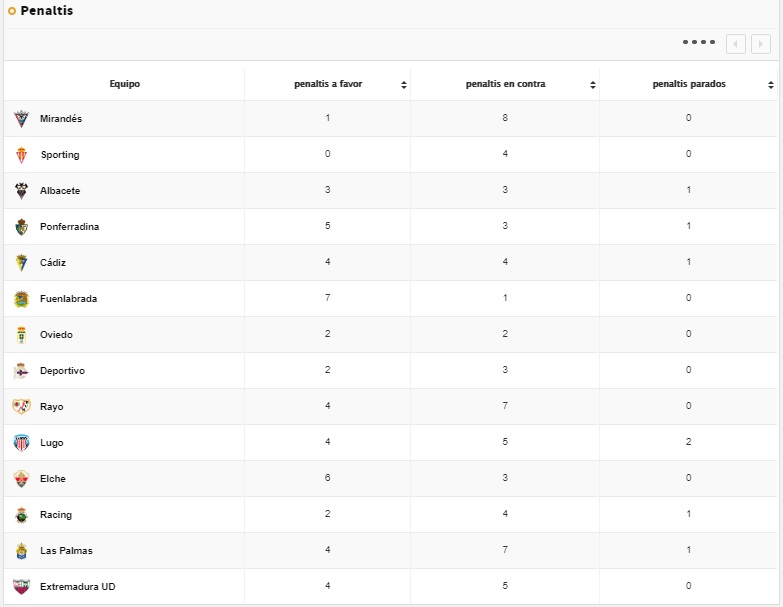Go to previous table page arrow
Screen dimensions: 783x607
click(x=736, y=44)
